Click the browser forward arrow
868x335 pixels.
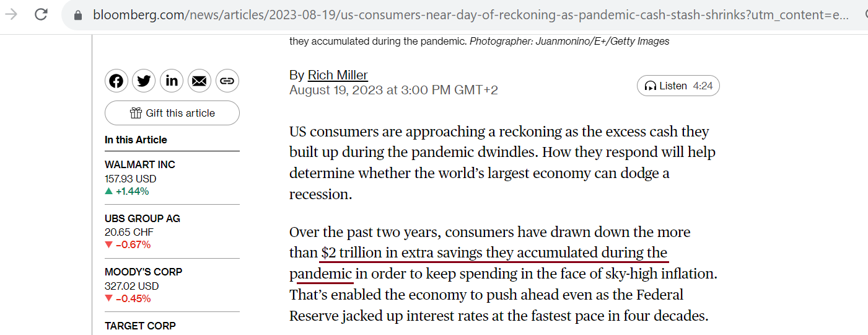pos(11,15)
